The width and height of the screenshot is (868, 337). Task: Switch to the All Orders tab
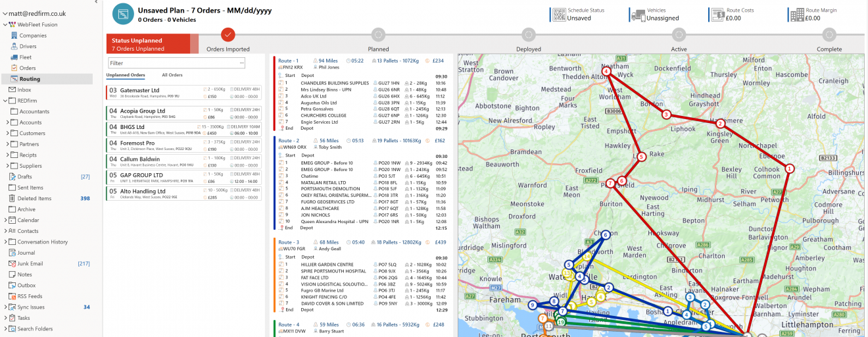pos(172,75)
